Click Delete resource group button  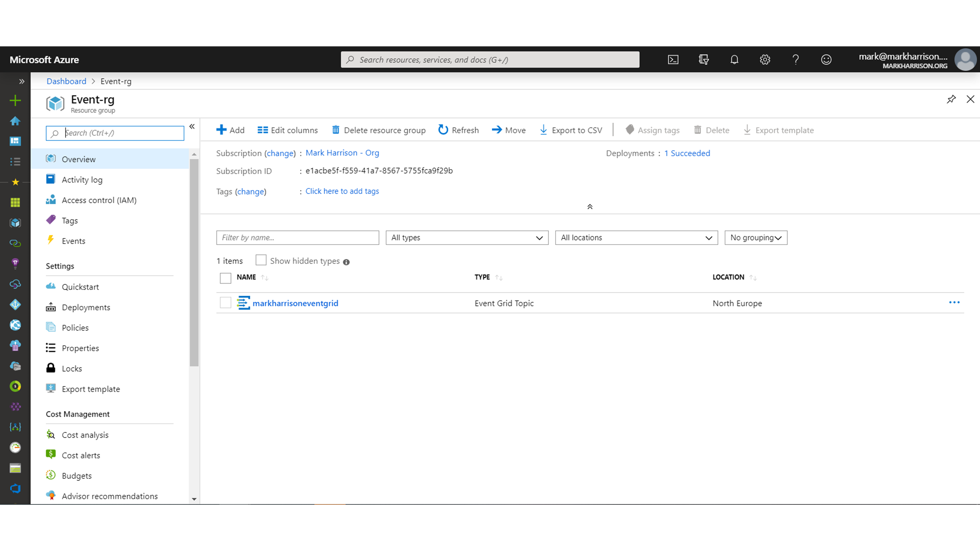pyautogui.click(x=378, y=130)
